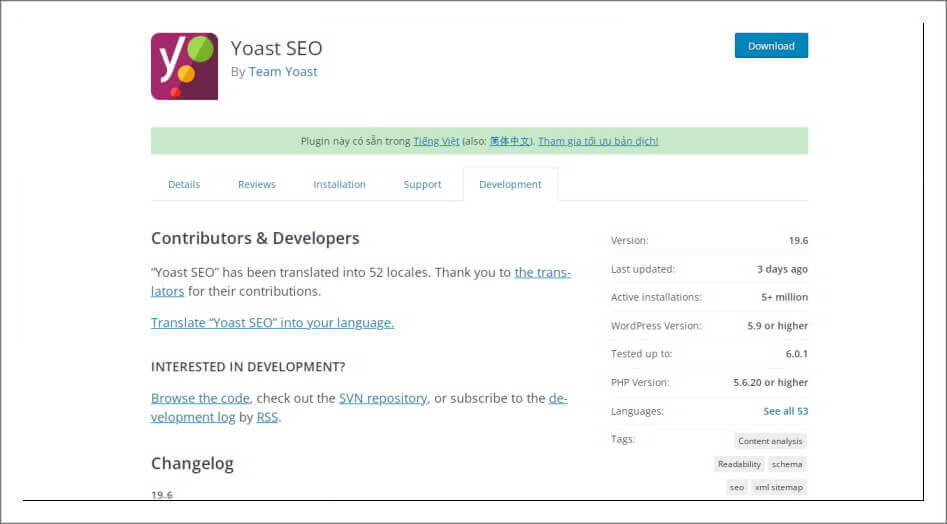Open the Support tab
947x524 pixels.
422,185
